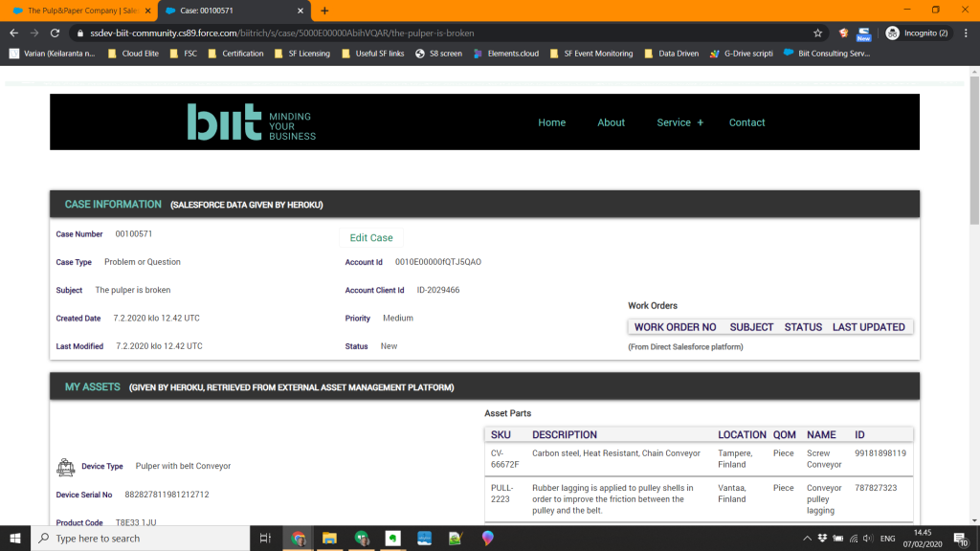Click the padlock site info icon
The width and height of the screenshot is (980, 551).
point(80,33)
